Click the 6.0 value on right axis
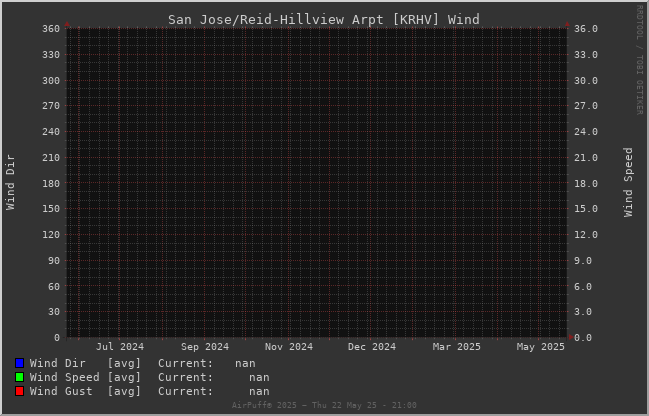The width and height of the screenshot is (649, 416). tap(583, 286)
